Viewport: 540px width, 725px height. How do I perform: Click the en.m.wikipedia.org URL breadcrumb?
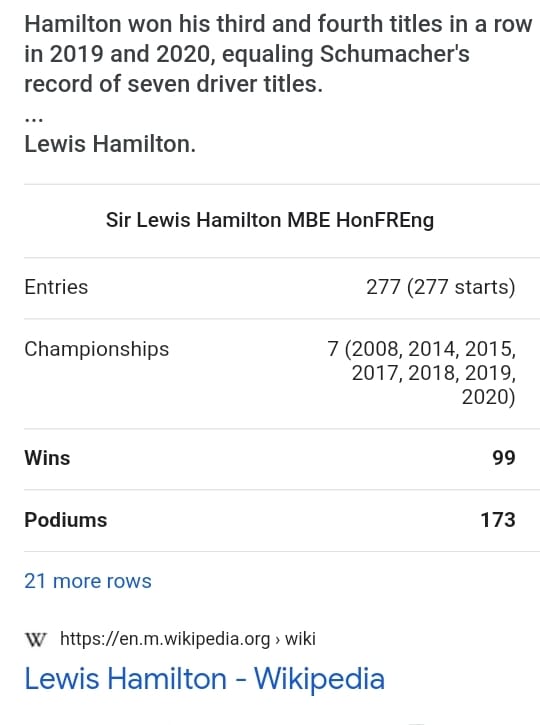pyautogui.click(x=165, y=639)
